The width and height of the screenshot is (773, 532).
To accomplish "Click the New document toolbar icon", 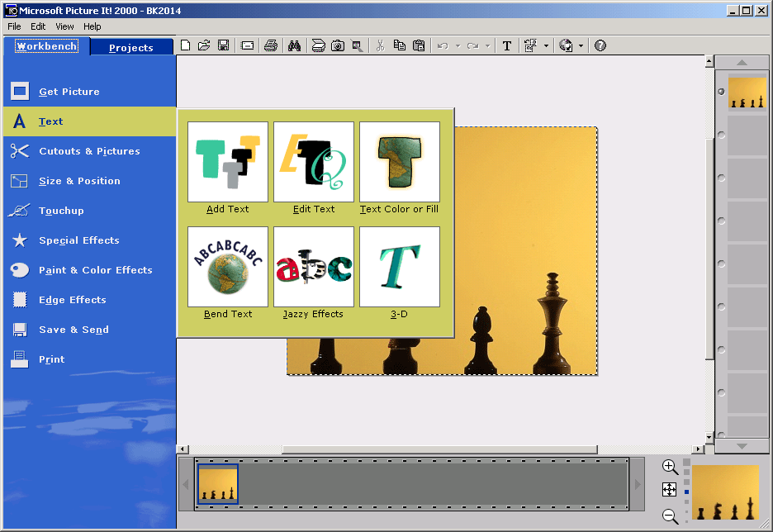I will (x=185, y=46).
